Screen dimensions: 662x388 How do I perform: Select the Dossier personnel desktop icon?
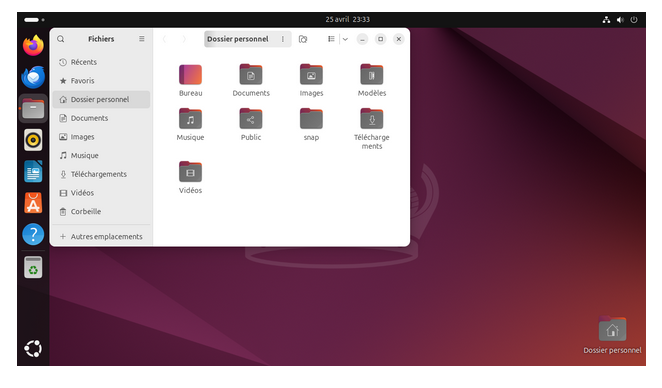pyautogui.click(x=612, y=335)
